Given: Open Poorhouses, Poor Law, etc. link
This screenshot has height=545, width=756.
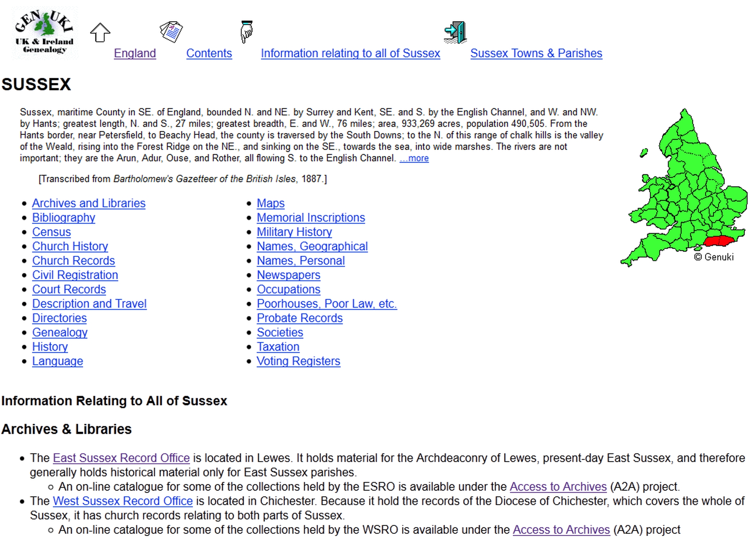Looking at the screenshot, I should [x=327, y=304].
